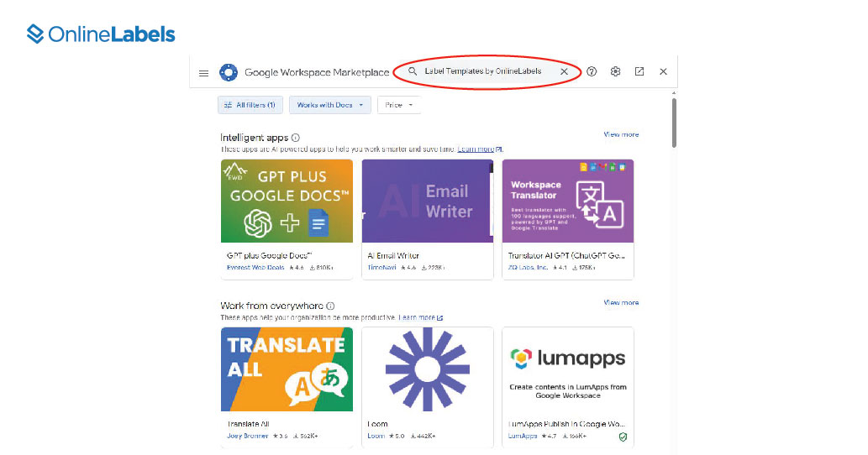868x455 pixels.
Task: Click the 5.0 star rating on Loom
Action: (x=397, y=437)
